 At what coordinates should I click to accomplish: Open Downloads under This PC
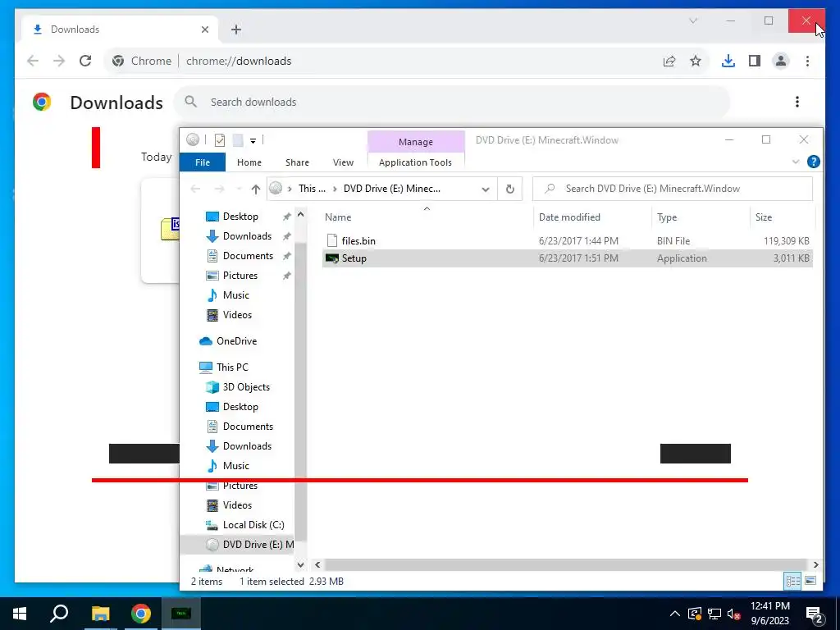tap(247, 446)
